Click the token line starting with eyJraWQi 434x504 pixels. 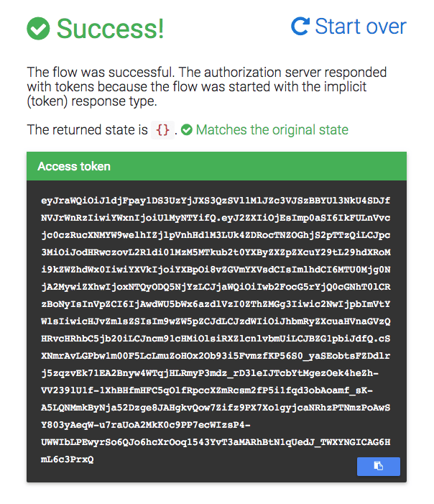tap(216, 201)
